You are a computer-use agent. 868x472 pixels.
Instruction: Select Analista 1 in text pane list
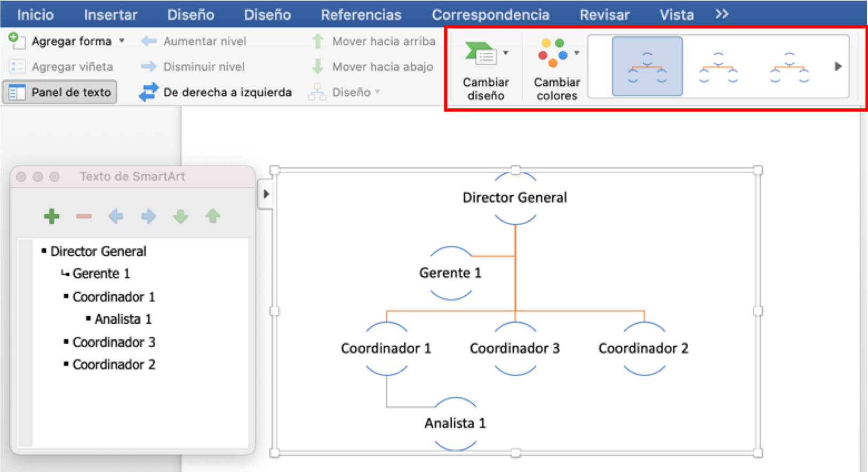pyautogui.click(x=123, y=319)
